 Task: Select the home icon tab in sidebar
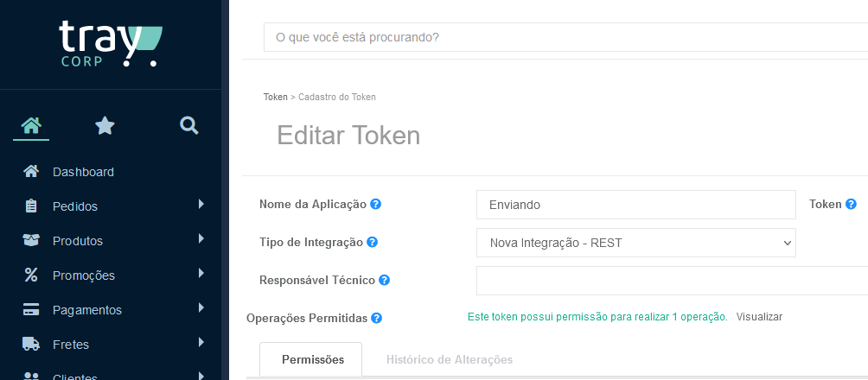pyautogui.click(x=31, y=126)
